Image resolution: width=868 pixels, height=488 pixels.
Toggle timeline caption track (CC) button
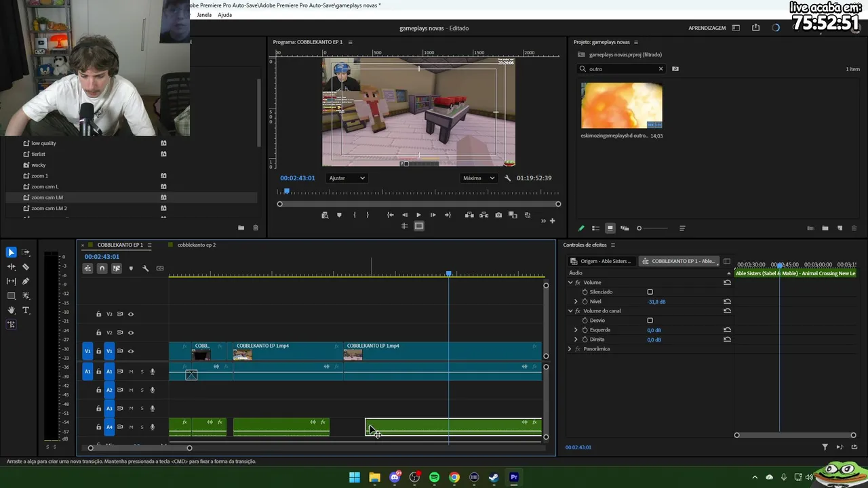160,268
